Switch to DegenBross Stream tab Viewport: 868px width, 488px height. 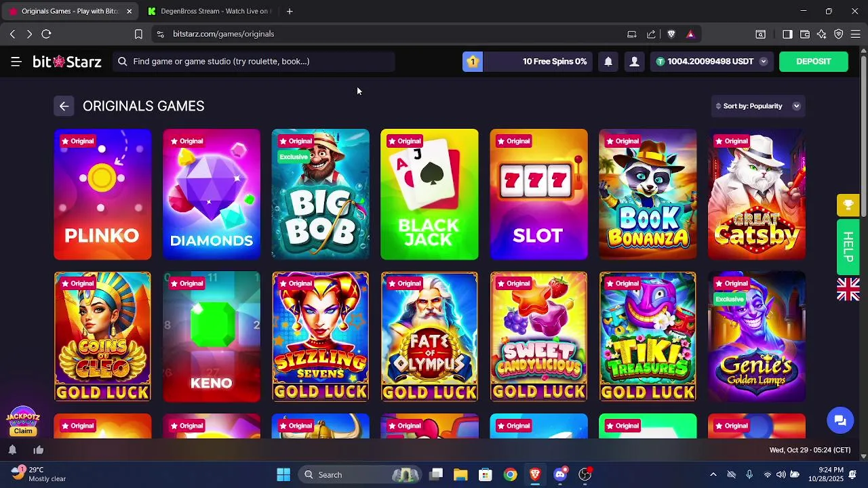209,12
